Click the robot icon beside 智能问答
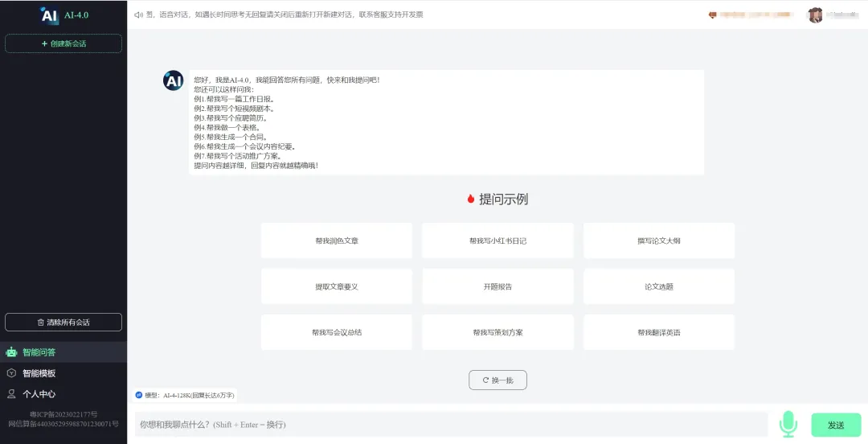Image resolution: width=868 pixels, height=444 pixels. 11,352
